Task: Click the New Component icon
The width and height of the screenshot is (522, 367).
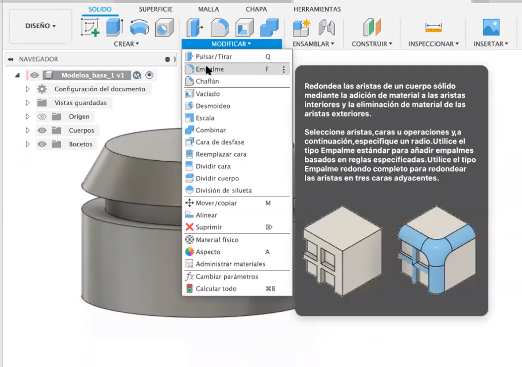Action: (301, 27)
